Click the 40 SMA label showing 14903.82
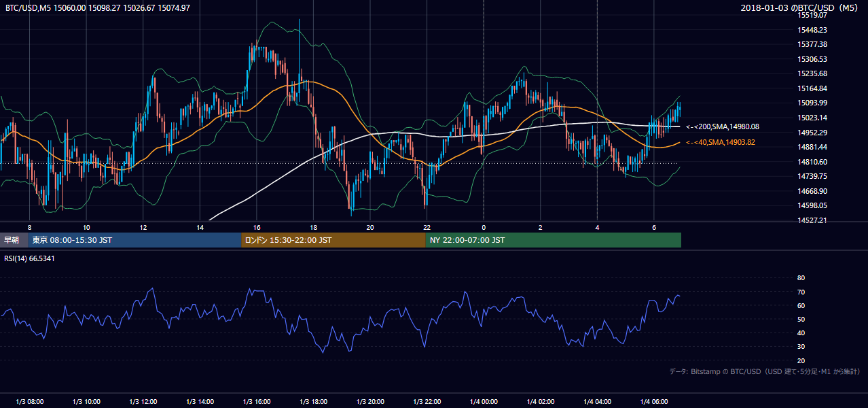Viewport: 868px width, 408px height. [x=721, y=143]
